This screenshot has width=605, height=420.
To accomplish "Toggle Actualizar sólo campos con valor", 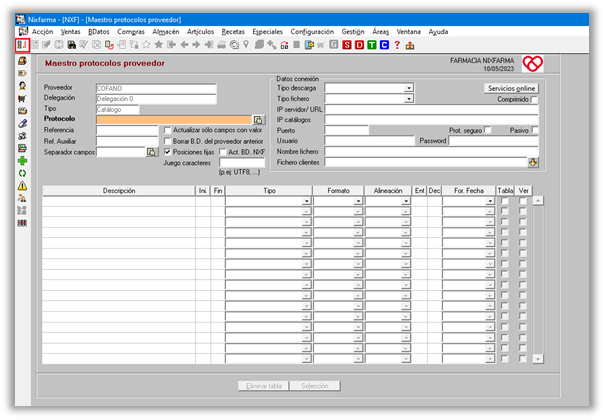I will point(167,130).
